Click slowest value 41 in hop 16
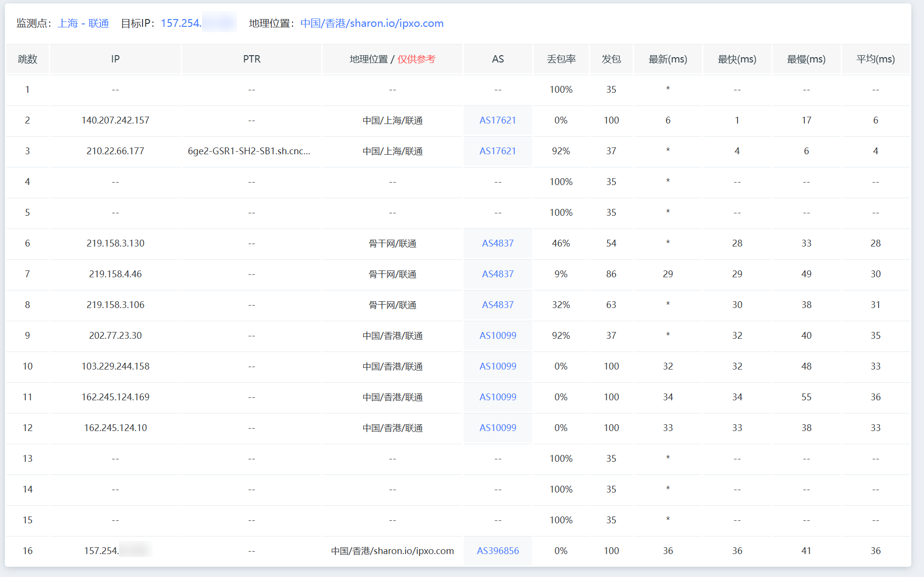Screen dimensions: 924x577 point(806,551)
